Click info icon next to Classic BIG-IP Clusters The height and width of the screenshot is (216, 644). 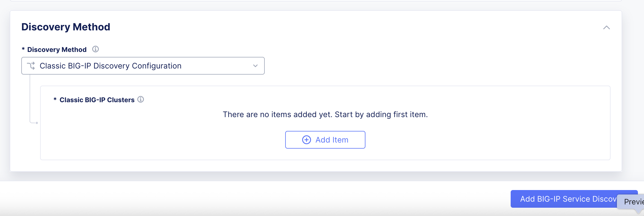click(x=141, y=99)
